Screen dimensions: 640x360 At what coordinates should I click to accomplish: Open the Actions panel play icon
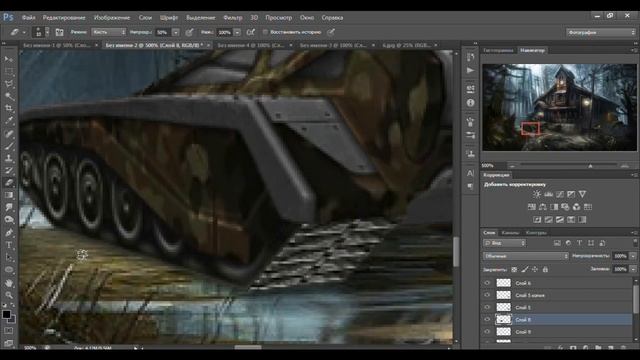[x=471, y=71]
